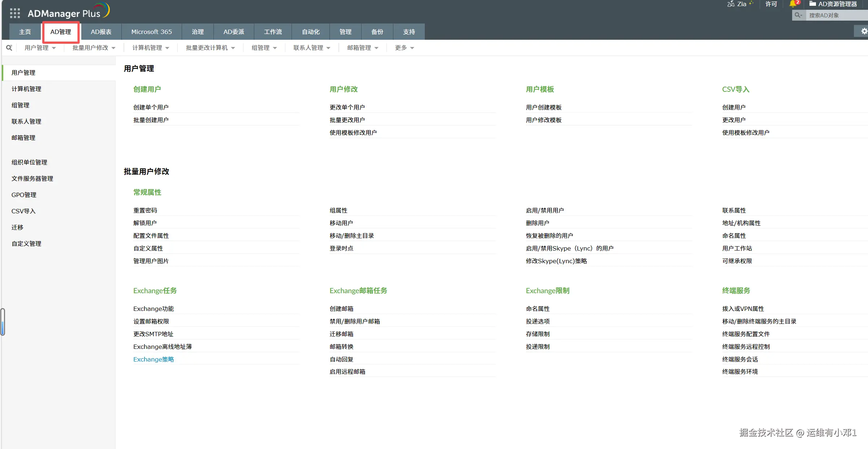Open the Microsoft 365 tab
The width and height of the screenshot is (868, 449).
[x=151, y=32]
